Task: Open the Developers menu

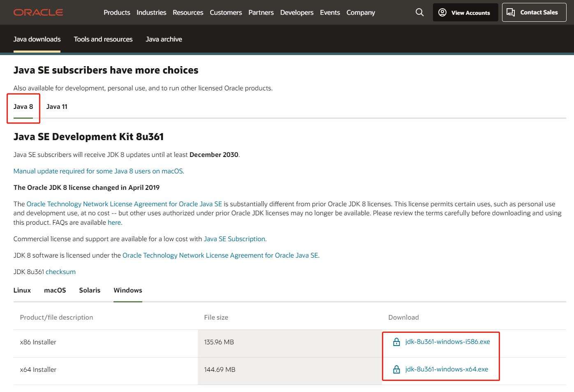Action: click(x=297, y=12)
